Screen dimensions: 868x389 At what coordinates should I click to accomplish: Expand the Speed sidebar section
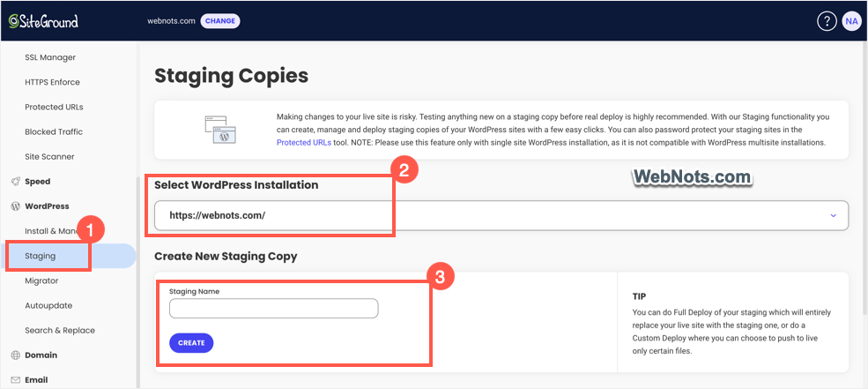(x=38, y=181)
